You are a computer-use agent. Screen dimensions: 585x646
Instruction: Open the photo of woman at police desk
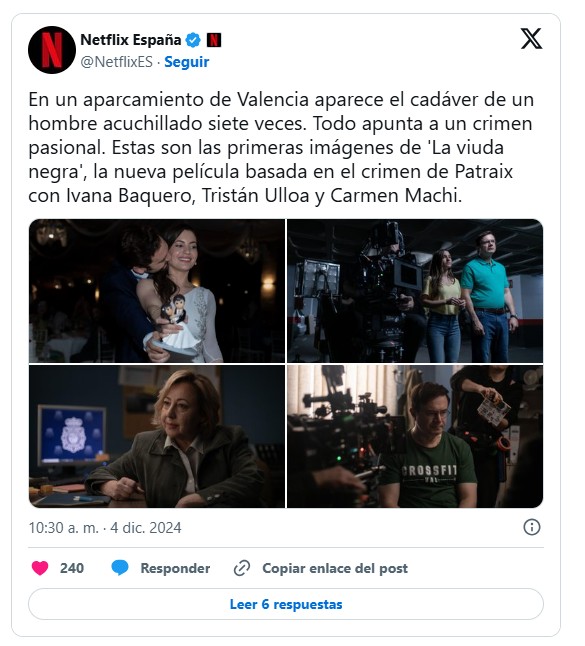pos(157,437)
